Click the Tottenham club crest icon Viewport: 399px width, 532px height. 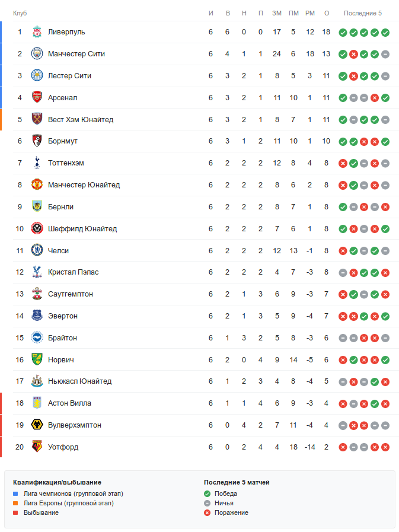37,163
